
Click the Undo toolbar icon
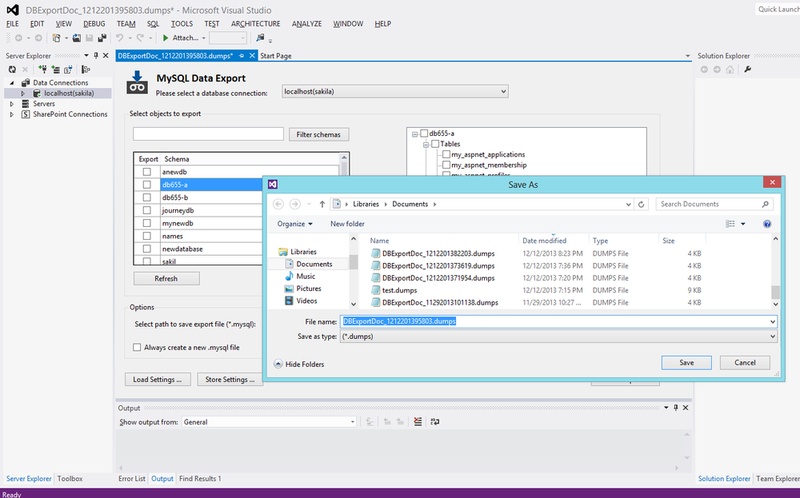point(119,38)
